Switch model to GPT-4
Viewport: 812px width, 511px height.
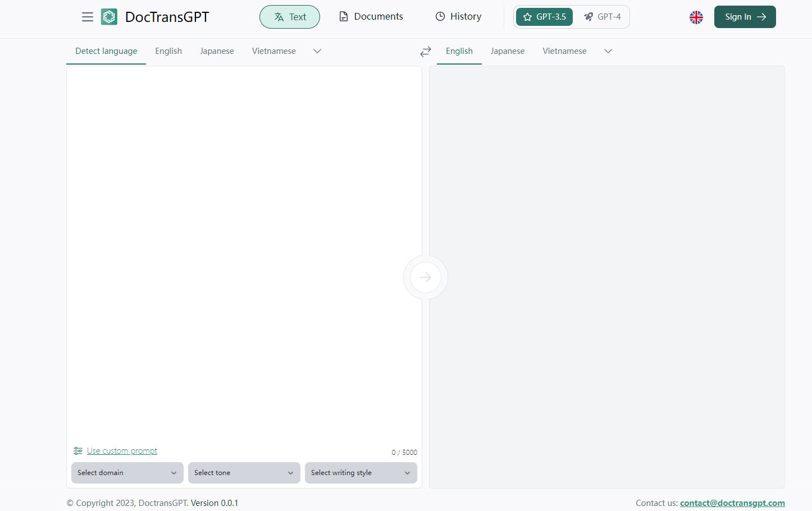tap(602, 17)
